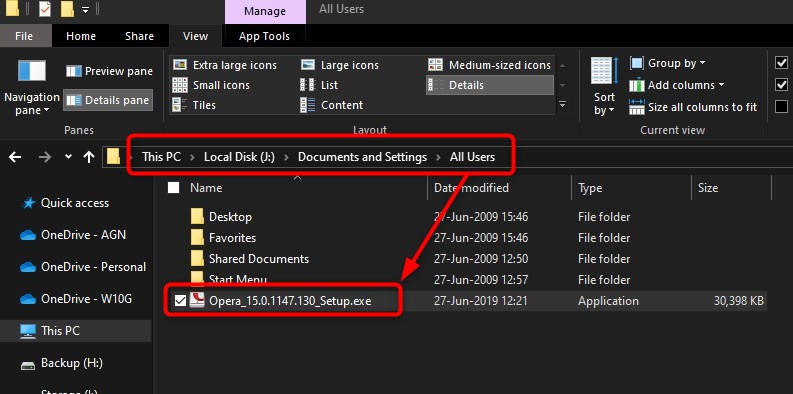Open Quick access in the sidebar

pos(75,203)
